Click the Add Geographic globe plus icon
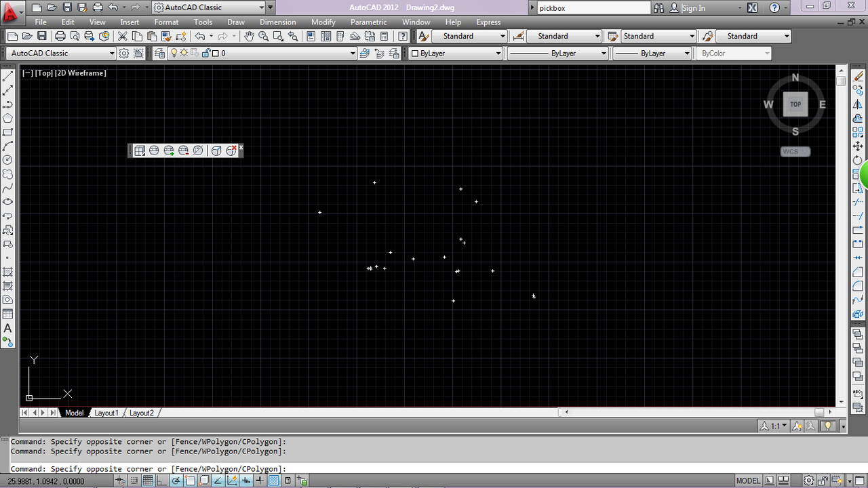The height and width of the screenshot is (488, 868). click(x=169, y=150)
